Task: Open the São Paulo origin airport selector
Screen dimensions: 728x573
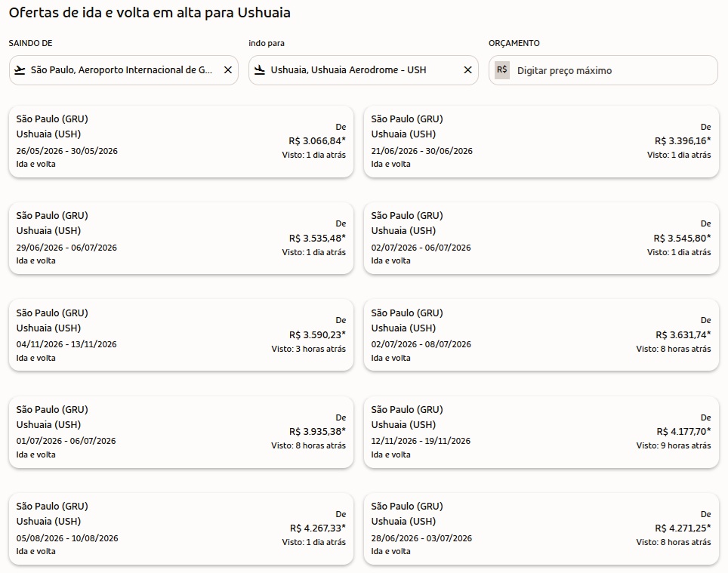Action: [122, 70]
